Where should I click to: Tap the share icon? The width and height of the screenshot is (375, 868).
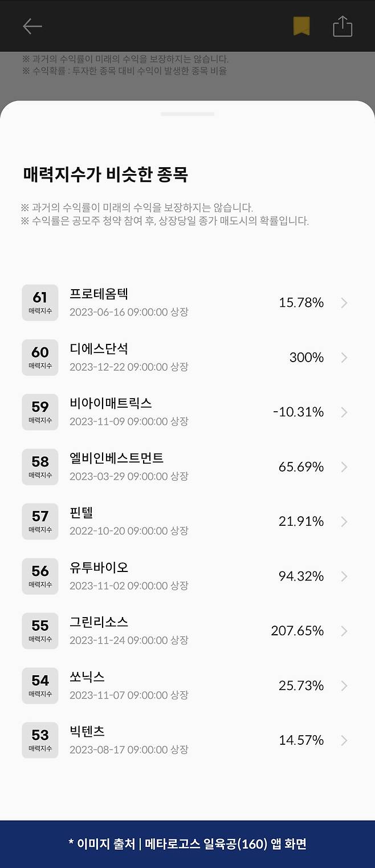[343, 26]
